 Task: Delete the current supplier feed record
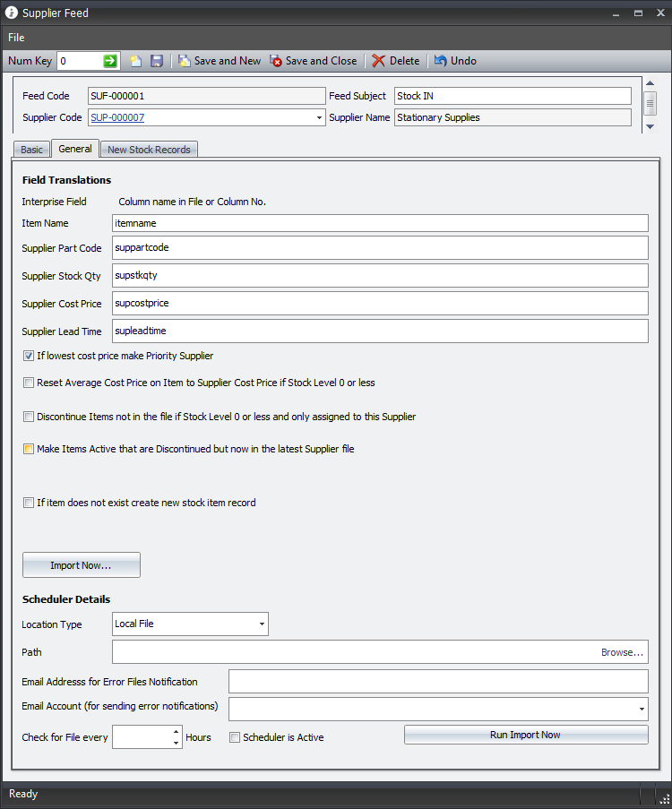click(395, 61)
